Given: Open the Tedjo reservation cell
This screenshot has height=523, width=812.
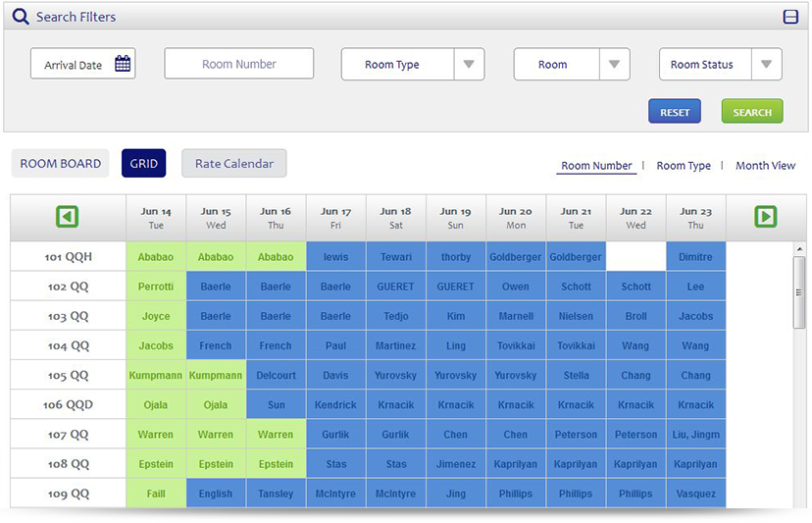Looking at the screenshot, I should (x=395, y=316).
